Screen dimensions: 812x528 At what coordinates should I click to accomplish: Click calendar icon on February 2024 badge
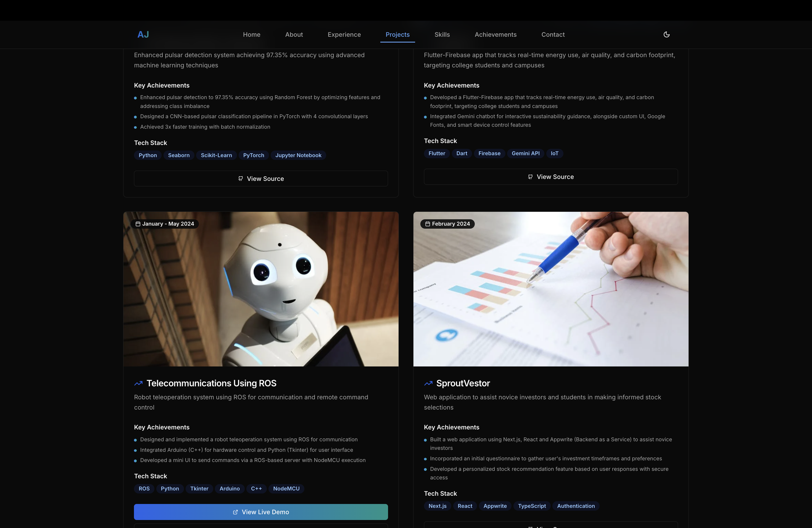(428, 224)
